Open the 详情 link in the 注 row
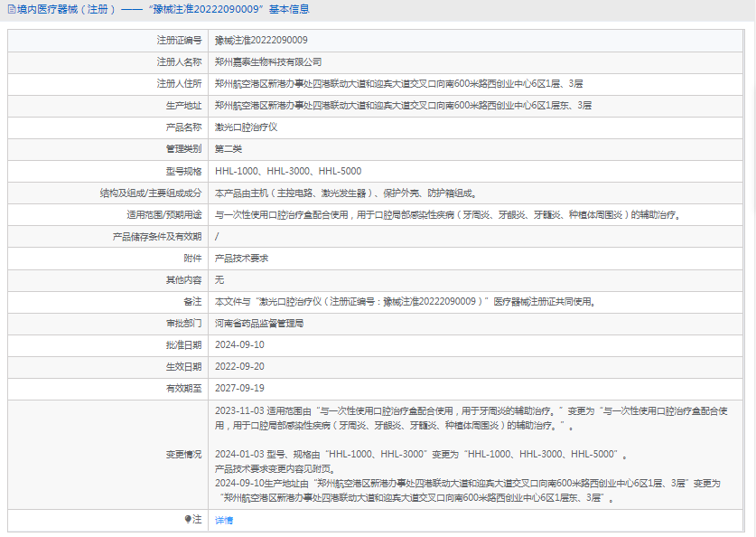The width and height of the screenshot is (756, 537). point(224,520)
